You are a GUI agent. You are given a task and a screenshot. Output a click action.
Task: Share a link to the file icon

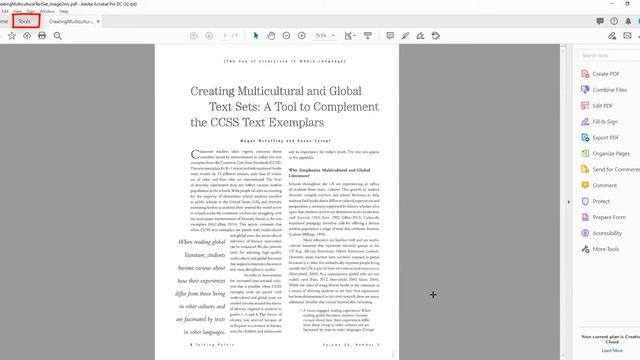point(612,36)
